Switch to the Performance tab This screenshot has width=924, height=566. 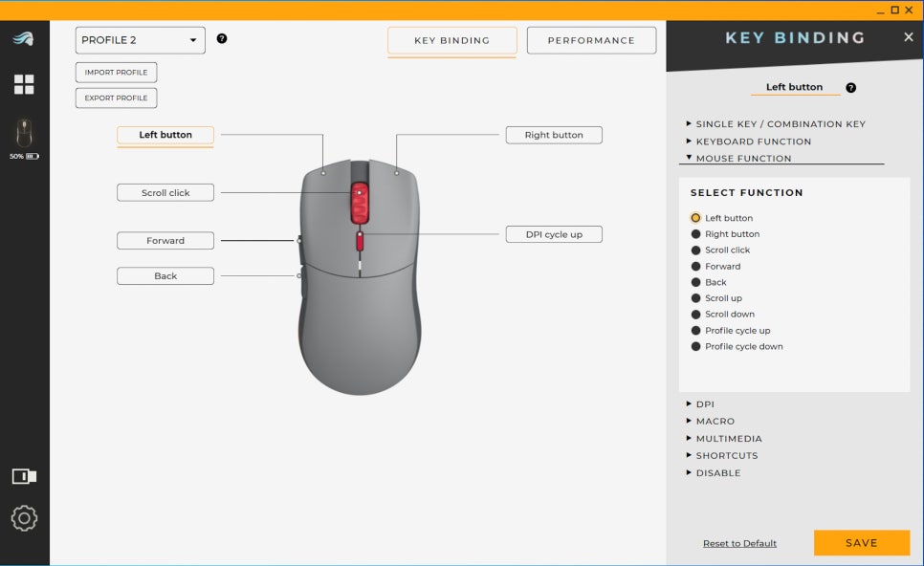coord(591,41)
